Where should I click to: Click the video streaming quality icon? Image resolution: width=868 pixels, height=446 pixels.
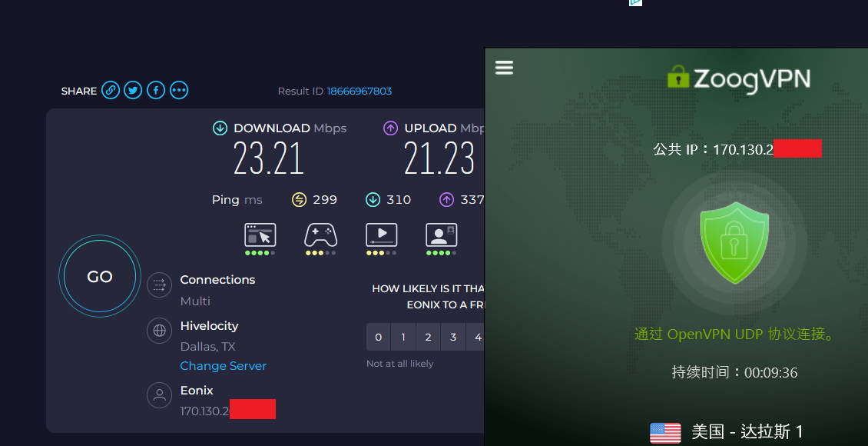coord(381,235)
